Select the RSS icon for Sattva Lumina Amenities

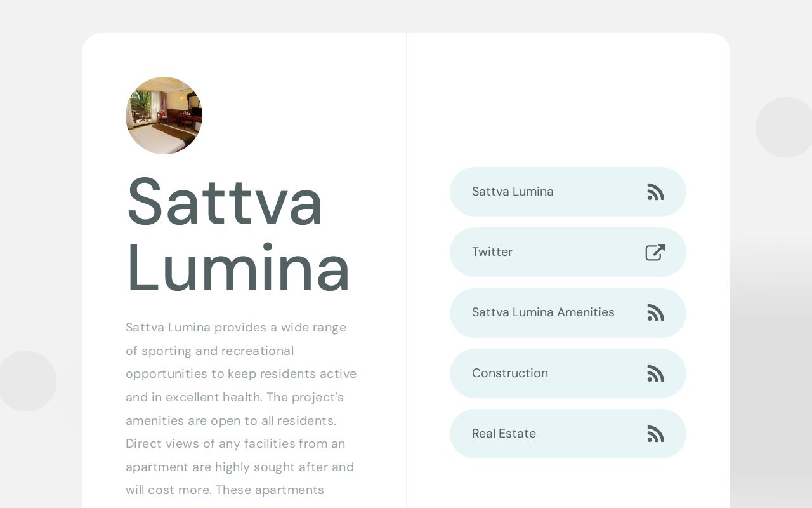(655, 312)
